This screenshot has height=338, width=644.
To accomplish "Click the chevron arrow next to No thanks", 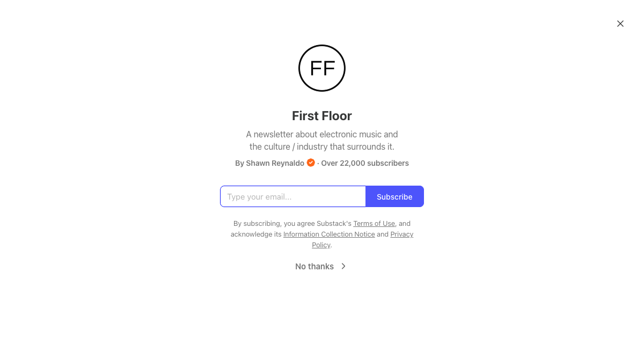I will [x=343, y=266].
